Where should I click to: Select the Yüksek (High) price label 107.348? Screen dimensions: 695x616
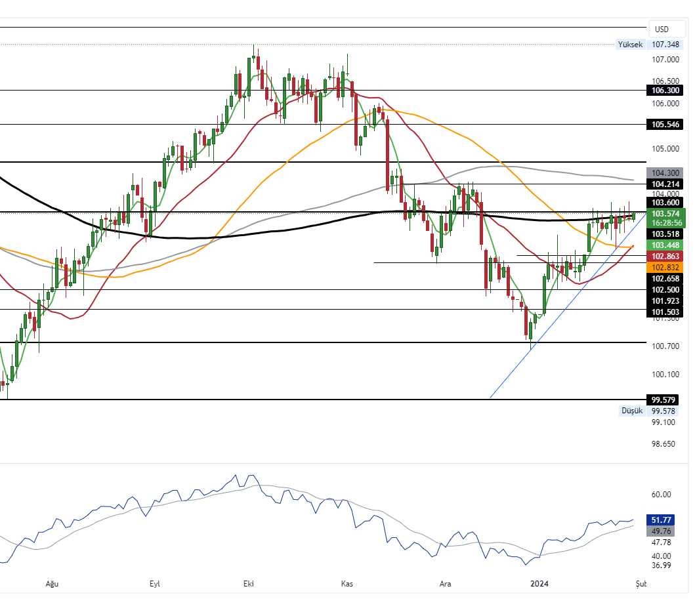tap(665, 45)
